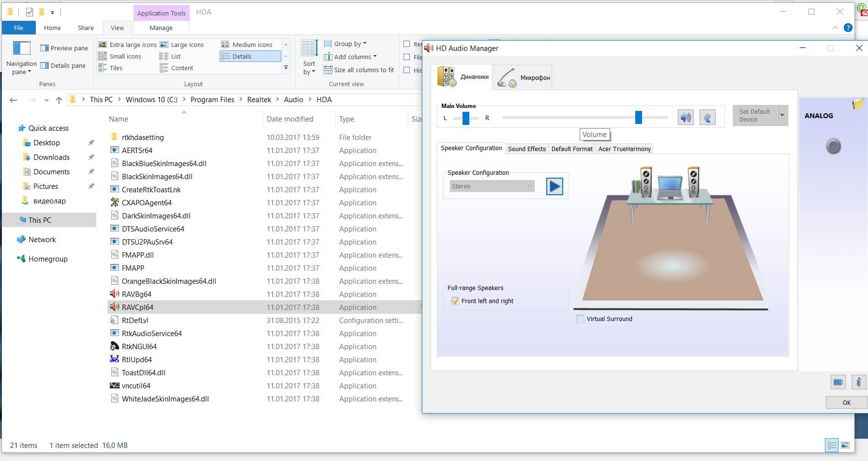This screenshot has height=461, width=868.
Task: Enable the Virtual Surround checkbox
Action: [580, 319]
